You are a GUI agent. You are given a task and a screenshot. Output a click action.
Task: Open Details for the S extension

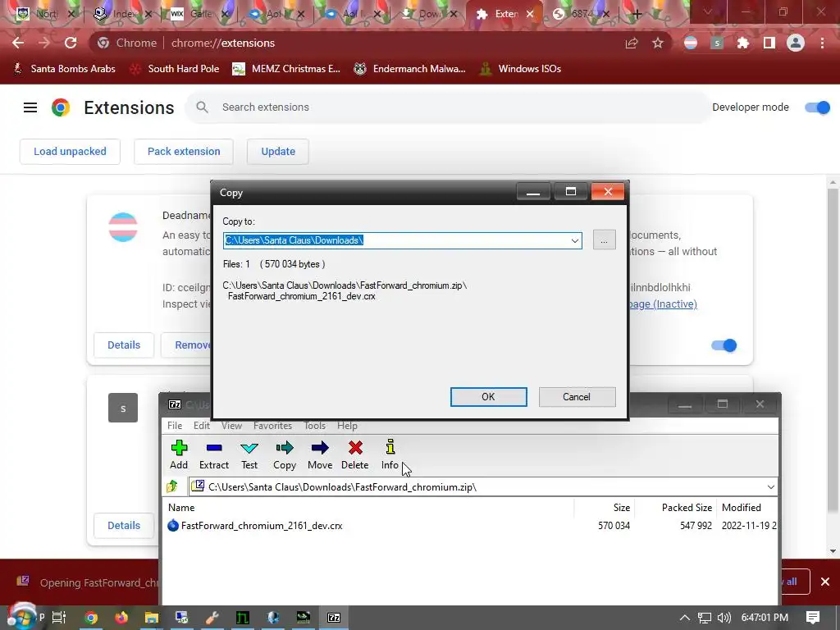coord(124,526)
